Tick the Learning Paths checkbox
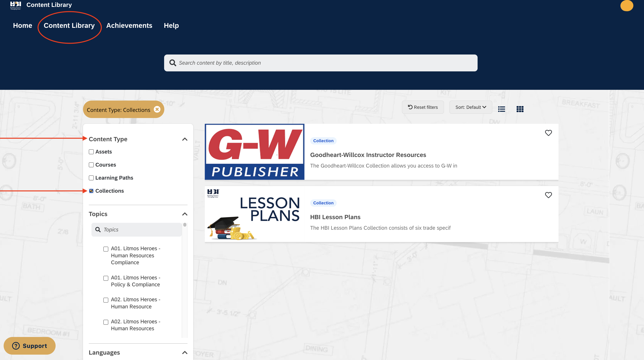 pos(91,178)
